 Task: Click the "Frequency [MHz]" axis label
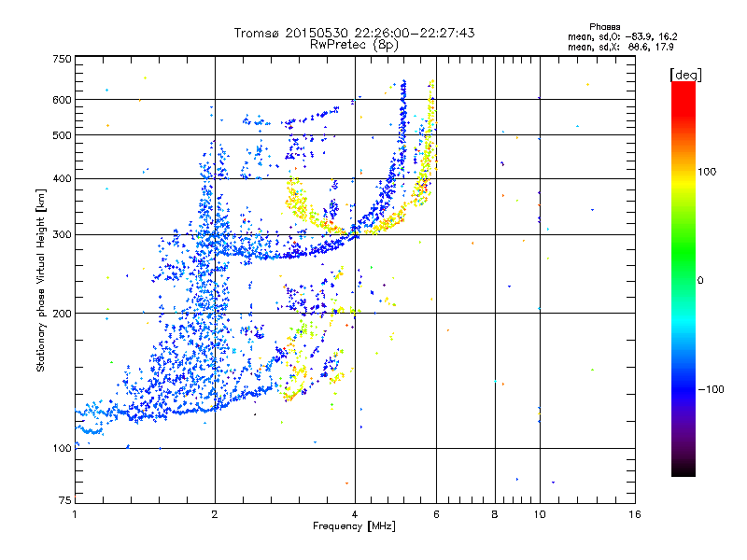354,526
